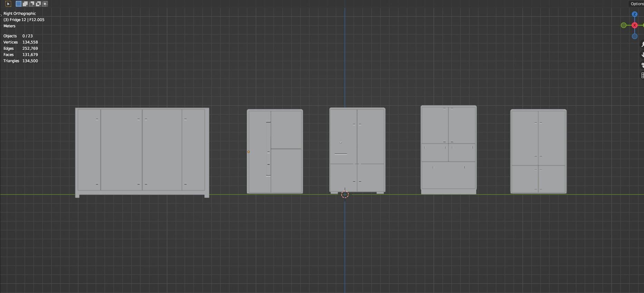Click the blue Z axis gizmo handle
The width and height of the screenshot is (644, 293).
click(635, 14)
